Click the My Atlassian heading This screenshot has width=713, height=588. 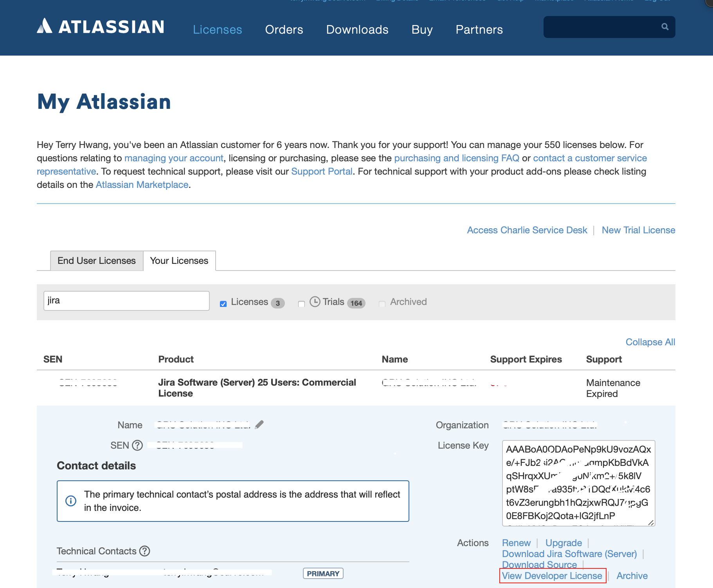(x=104, y=102)
